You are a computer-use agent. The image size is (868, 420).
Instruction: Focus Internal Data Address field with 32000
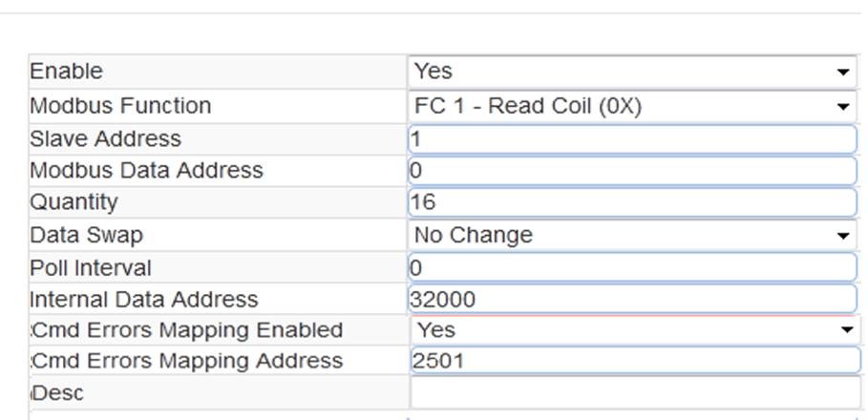[632, 300]
